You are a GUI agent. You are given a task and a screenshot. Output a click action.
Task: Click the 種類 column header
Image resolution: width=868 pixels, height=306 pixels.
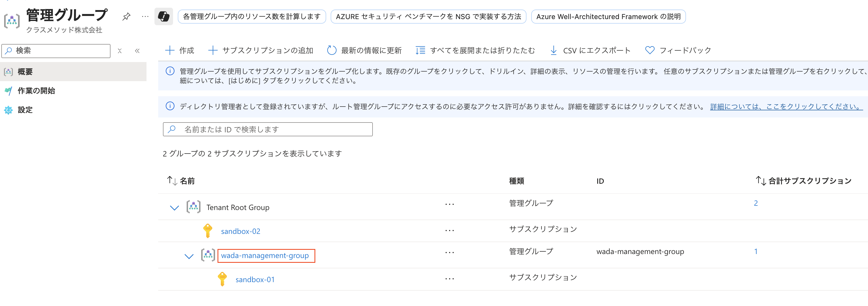(x=517, y=181)
